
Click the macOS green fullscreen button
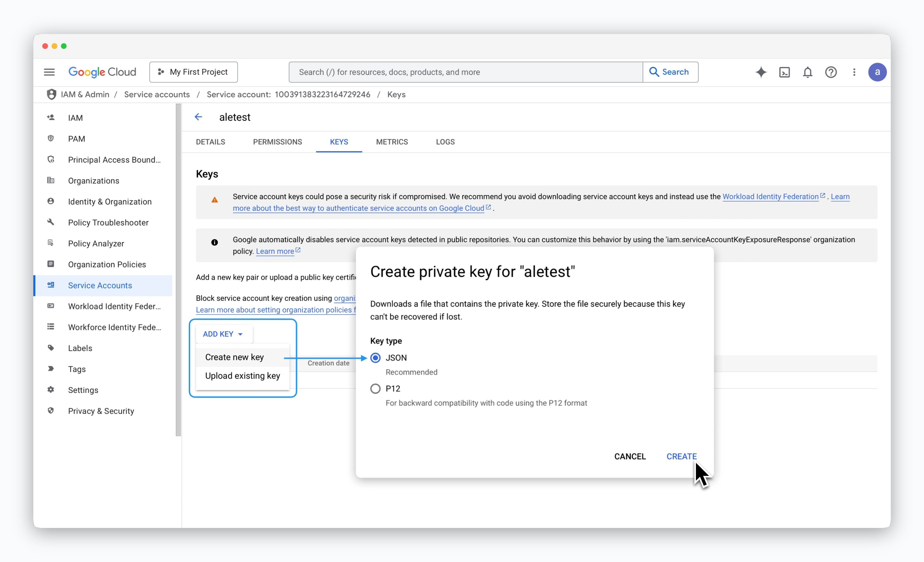[x=64, y=46]
